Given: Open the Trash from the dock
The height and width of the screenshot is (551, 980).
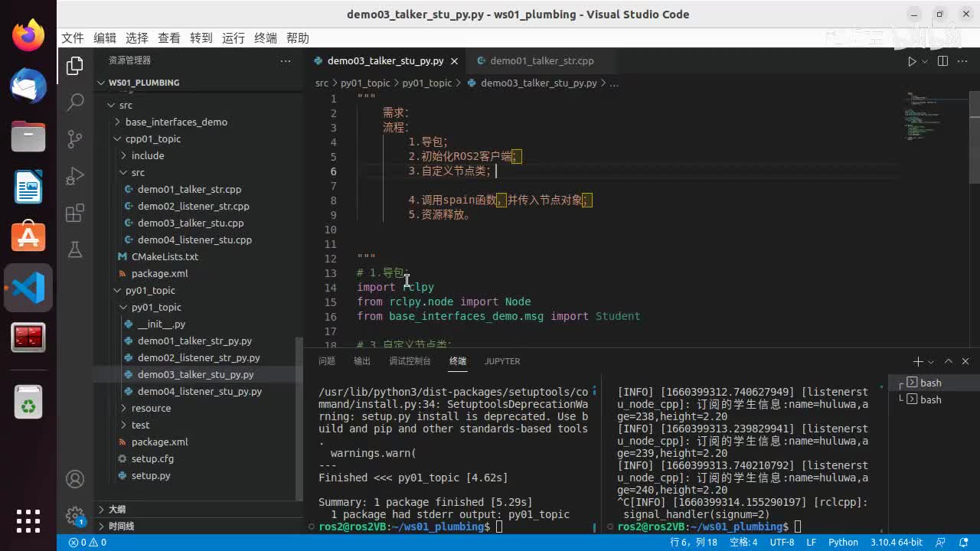Looking at the screenshot, I should [x=28, y=402].
